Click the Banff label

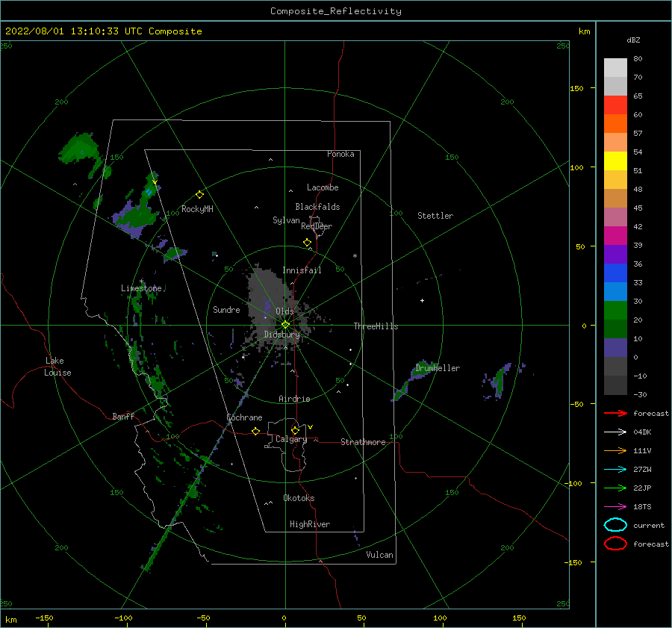(123, 416)
